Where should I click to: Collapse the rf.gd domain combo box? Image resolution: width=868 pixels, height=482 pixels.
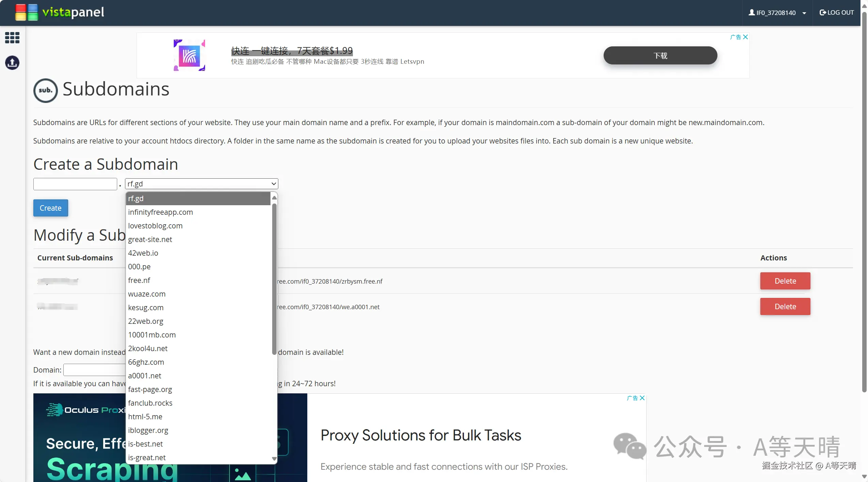(x=201, y=184)
